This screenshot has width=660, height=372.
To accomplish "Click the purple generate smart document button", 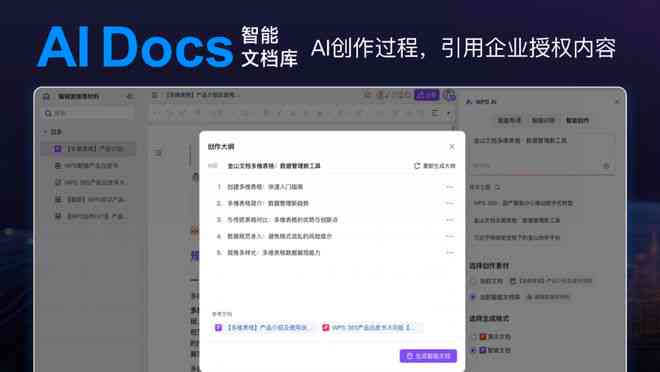I will click(428, 356).
